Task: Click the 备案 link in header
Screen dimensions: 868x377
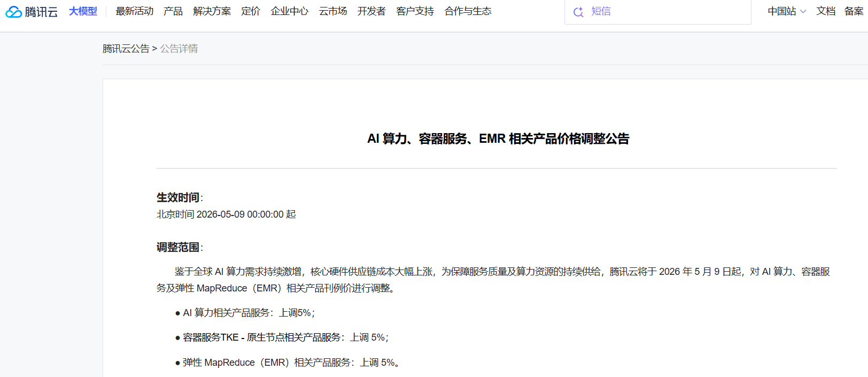Action: pos(854,11)
